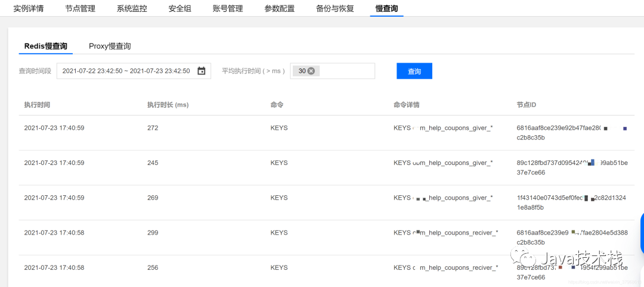Switch to the Proxy慢查询 sub-tab
The image size is (644, 287).
110,46
